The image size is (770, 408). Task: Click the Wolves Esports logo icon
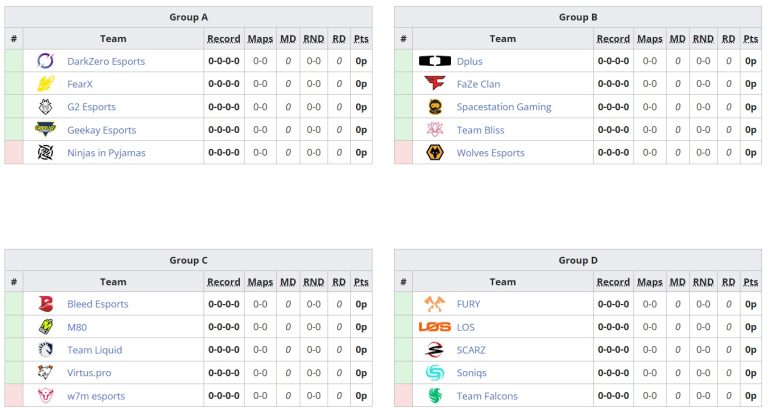[435, 153]
